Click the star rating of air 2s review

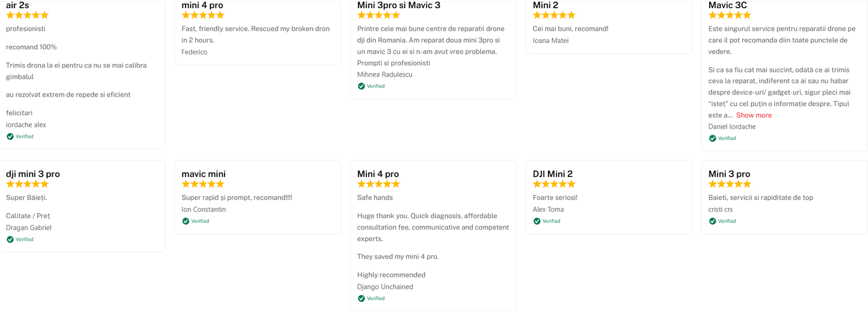[x=27, y=15]
